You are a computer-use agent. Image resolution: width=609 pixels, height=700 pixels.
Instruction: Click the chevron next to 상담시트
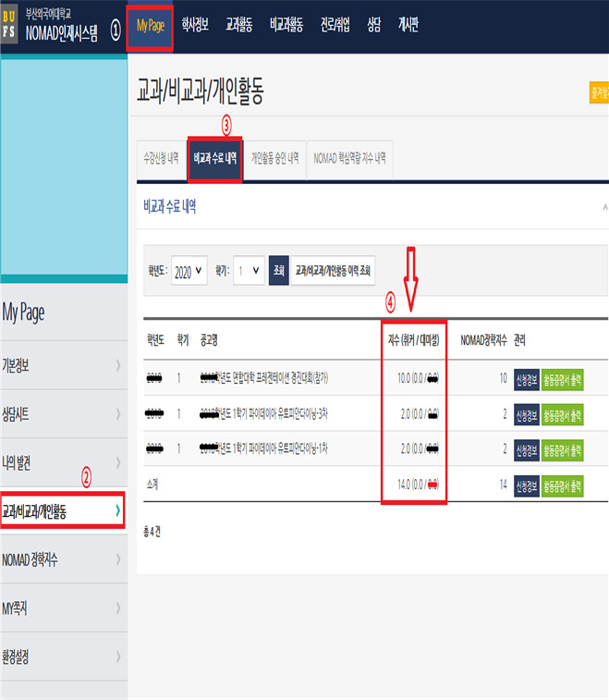click(x=117, y=414)
